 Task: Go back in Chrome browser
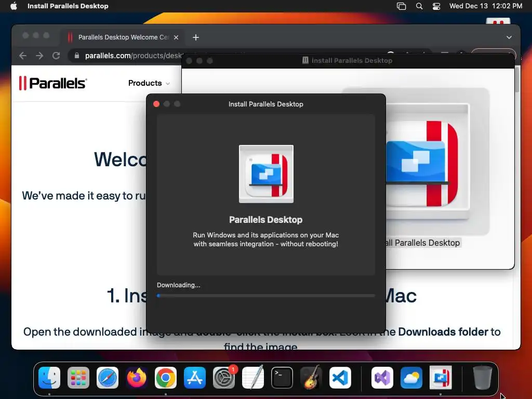(x=23, y=56)
